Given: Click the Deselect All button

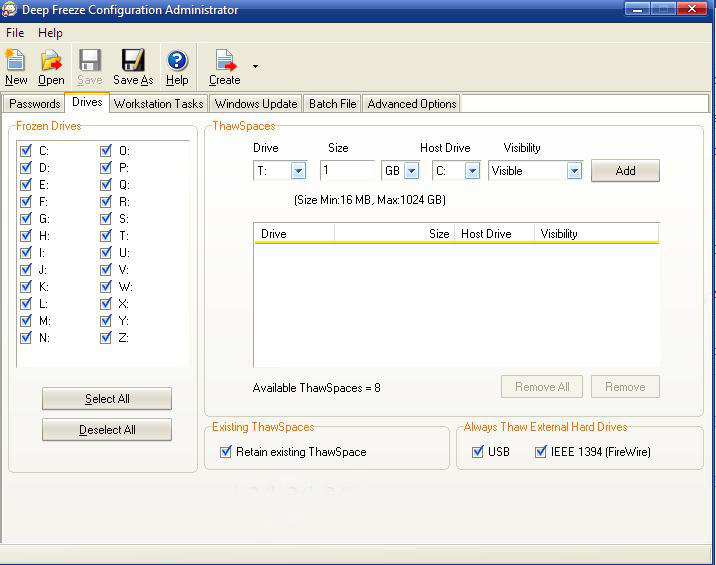Looking at the screenshot, I should (107, 430).
